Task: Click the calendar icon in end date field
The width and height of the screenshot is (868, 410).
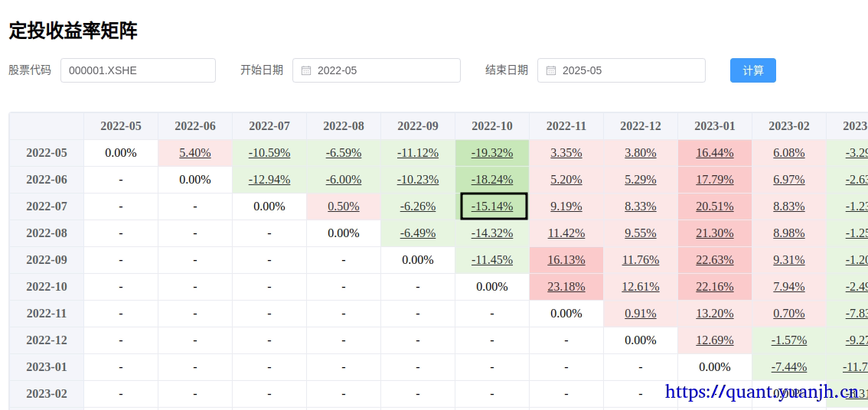Action: click(x=551, y=70)
